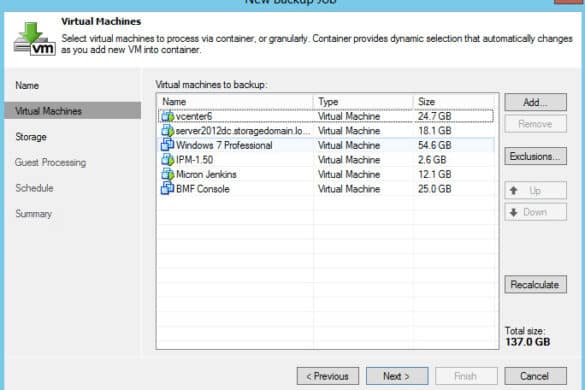This screenshot has height=390, width=585.
Task: Proceed with the Next button
Action: click(x=397, y=376)
